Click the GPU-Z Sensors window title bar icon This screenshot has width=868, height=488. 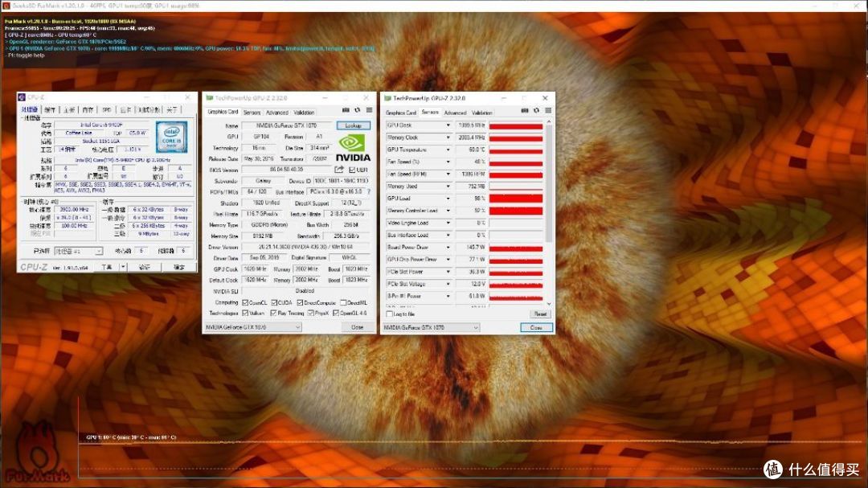(x=387, y=99)
